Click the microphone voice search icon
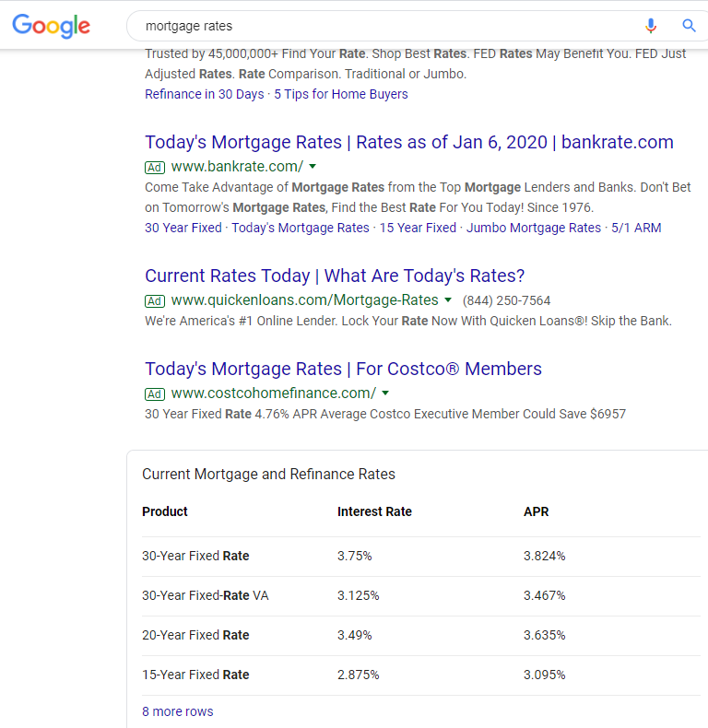This screenshot has width=708, height=728. coord(651,26)
